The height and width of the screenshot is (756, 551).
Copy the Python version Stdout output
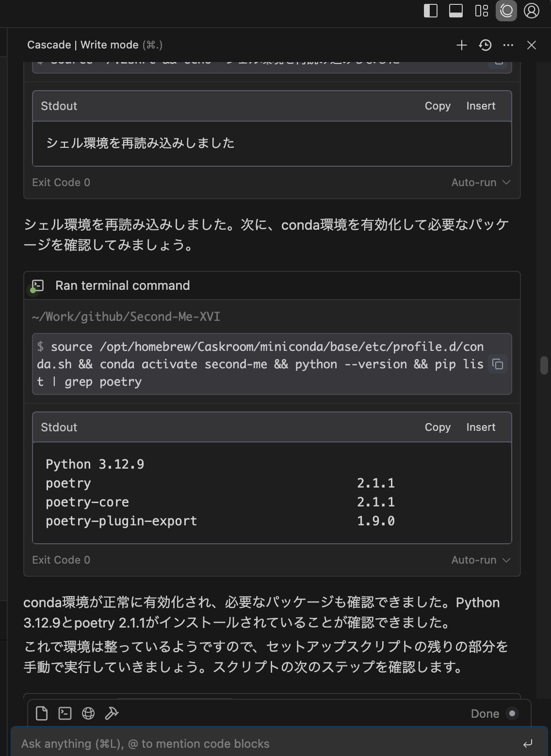438,427
